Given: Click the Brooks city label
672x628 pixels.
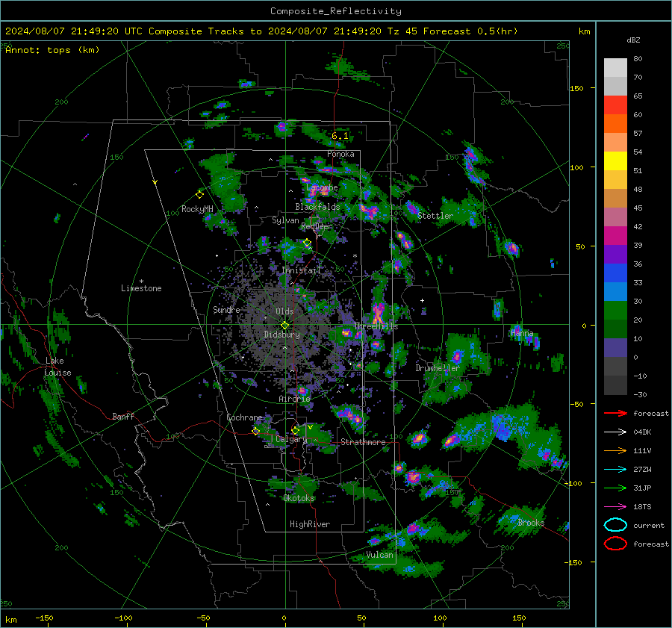Looking at the screenshot, I should [531, 523].
